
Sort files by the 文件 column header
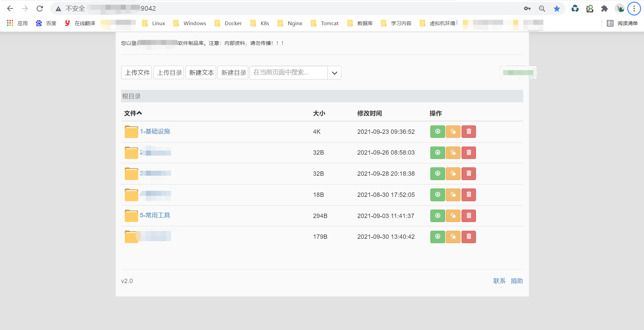[x=132, y=113]
